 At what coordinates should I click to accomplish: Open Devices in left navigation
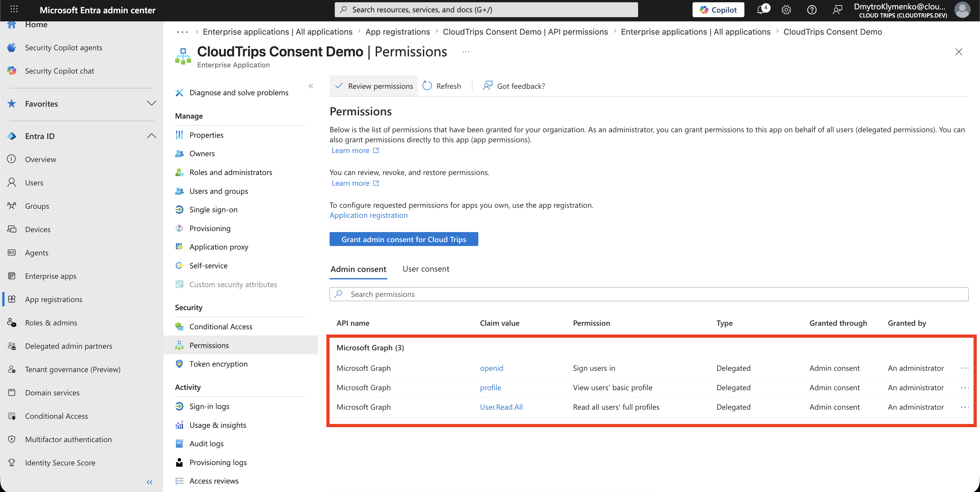pyautogui.click(x=38, y=229)
